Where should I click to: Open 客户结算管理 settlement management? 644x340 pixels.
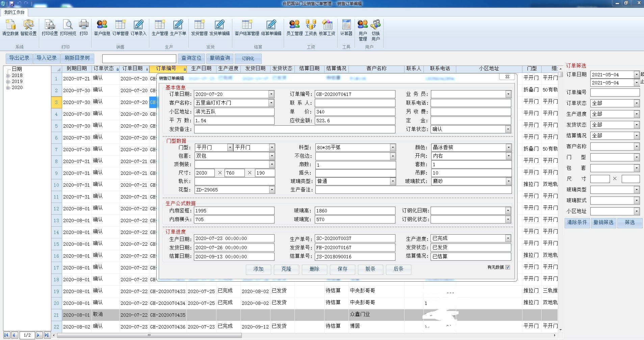point(247,28)
